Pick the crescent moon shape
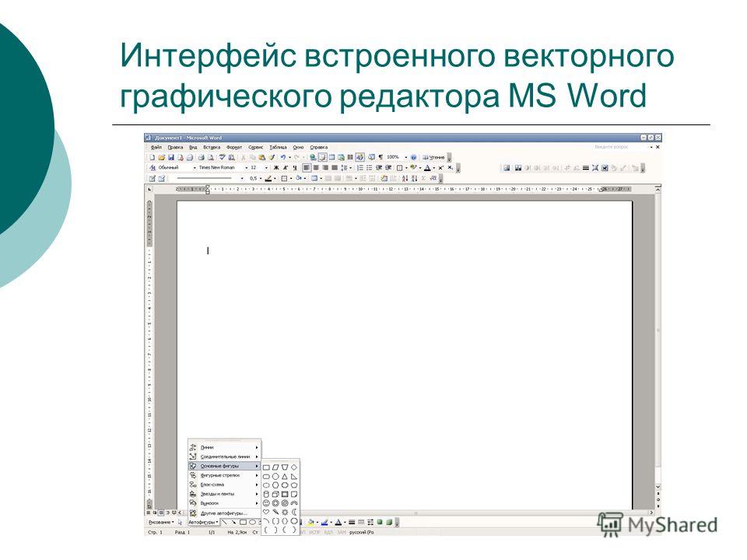The height and width of the screenshot is (560, 747). [294, 512]
